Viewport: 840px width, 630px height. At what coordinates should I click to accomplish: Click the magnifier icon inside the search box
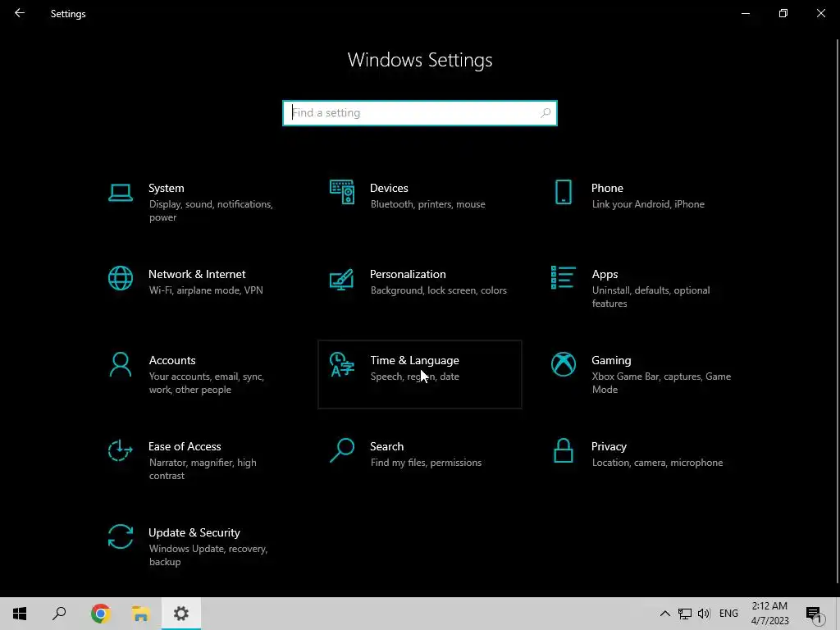546,113
